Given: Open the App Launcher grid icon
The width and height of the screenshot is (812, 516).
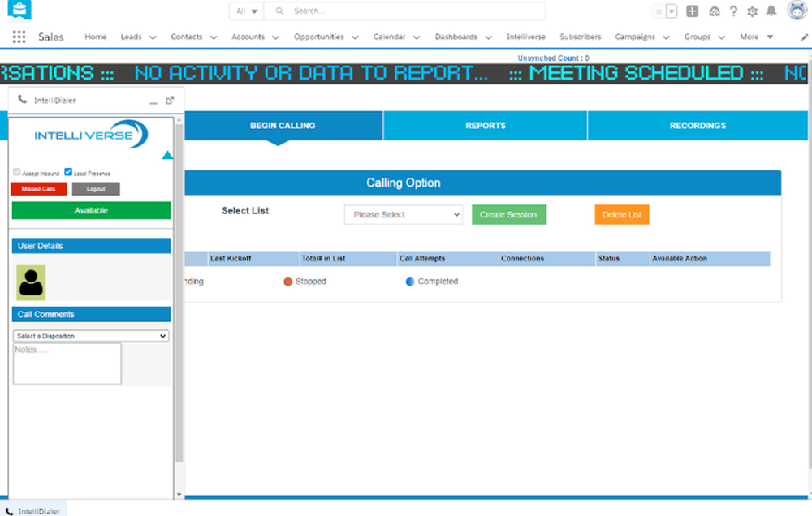Looking at the screenshot, I should pyautogui.click(x=19, y=37).
